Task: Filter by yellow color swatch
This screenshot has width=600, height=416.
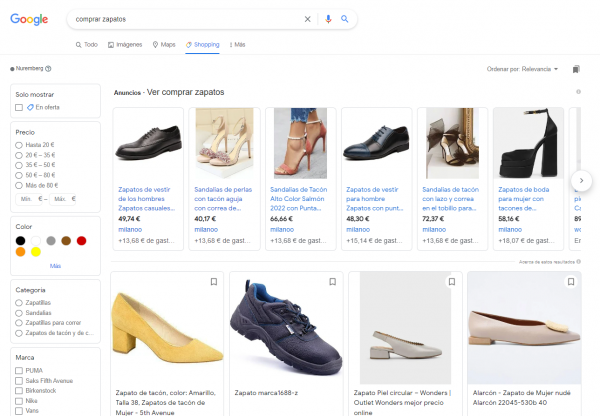Action: click(x=36, y=252)
